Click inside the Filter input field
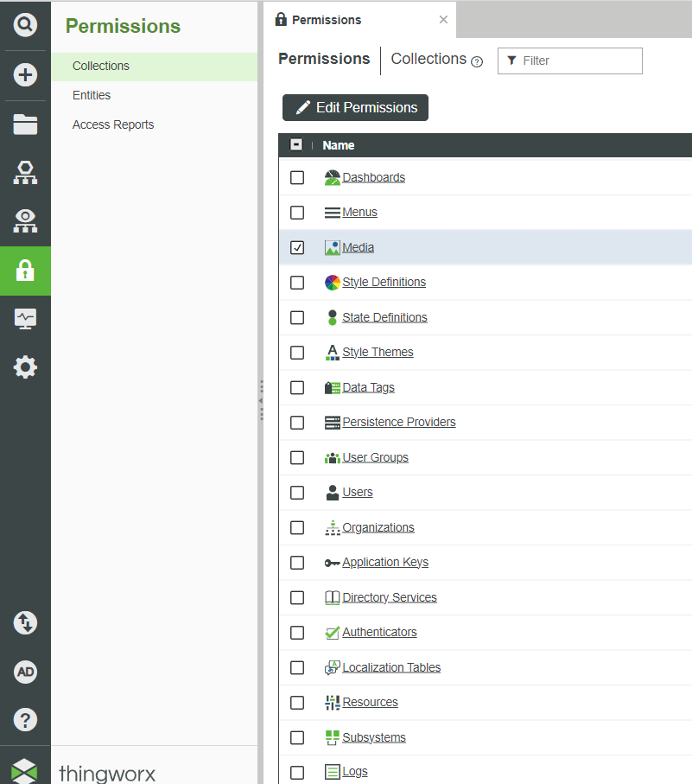Image resolution: width=692 pixels, height=784 pixels. (570, 61)
